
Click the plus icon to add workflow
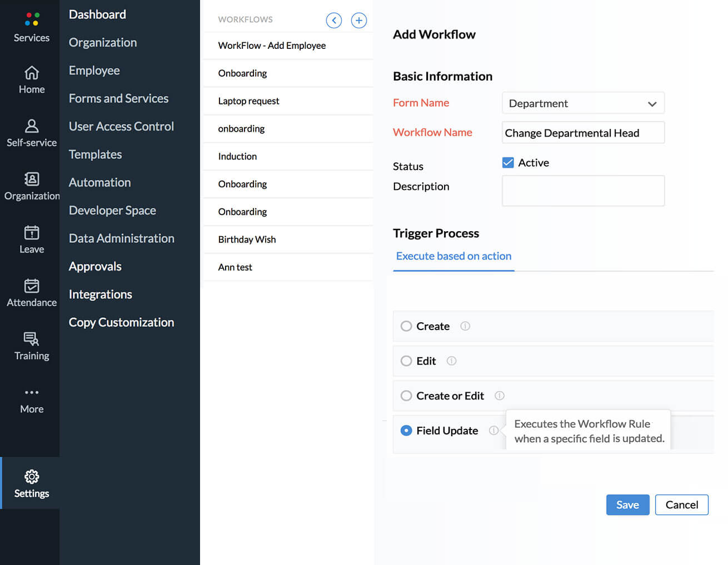[359, 21]
